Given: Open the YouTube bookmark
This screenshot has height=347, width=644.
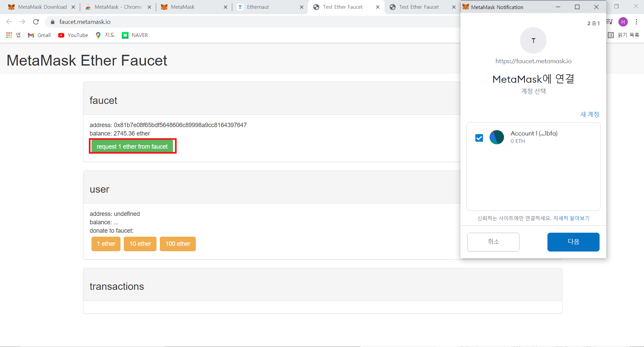Looking at the screenshot, I should click(x=73, y=35).
